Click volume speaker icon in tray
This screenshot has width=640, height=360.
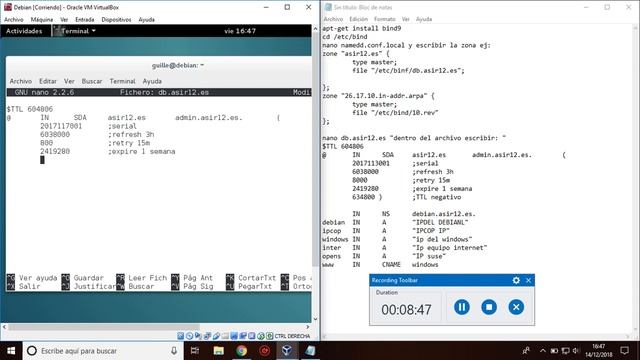pyautogui.click(x=576, y=351)
